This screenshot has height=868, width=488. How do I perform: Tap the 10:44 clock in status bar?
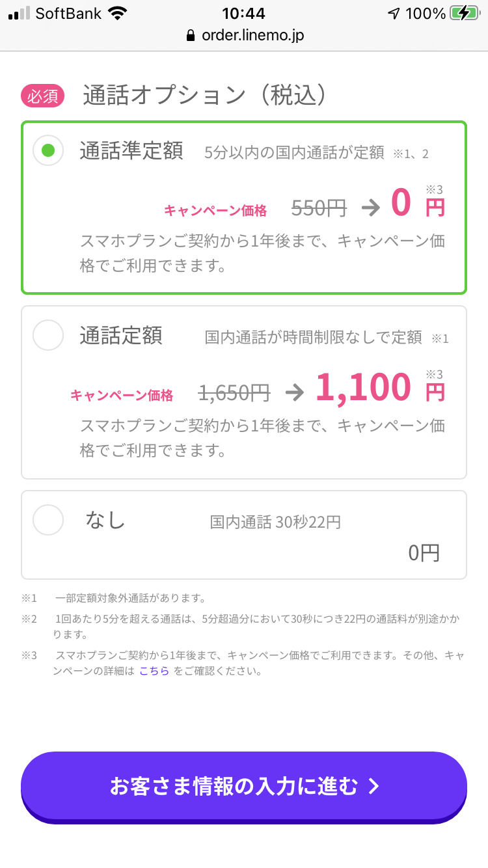pos(244,13)
